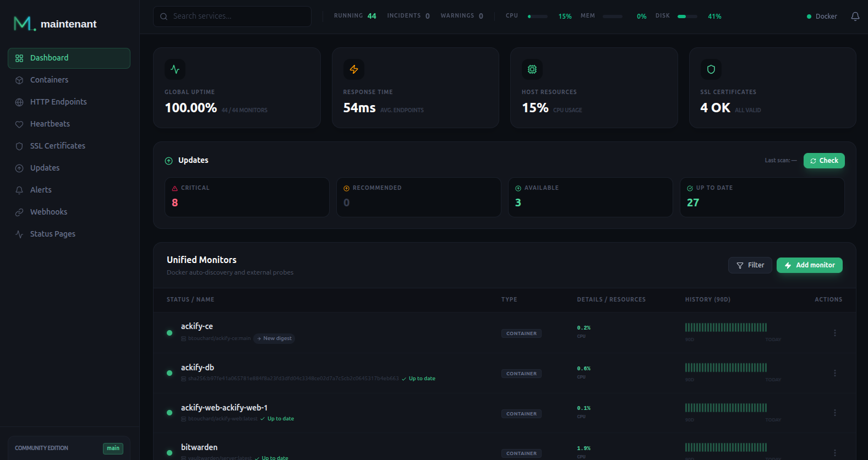Open actions menu for ackify-ce row
Viewport: 868px width, 460px height.
pyautogui.click(x=834, y=333)
